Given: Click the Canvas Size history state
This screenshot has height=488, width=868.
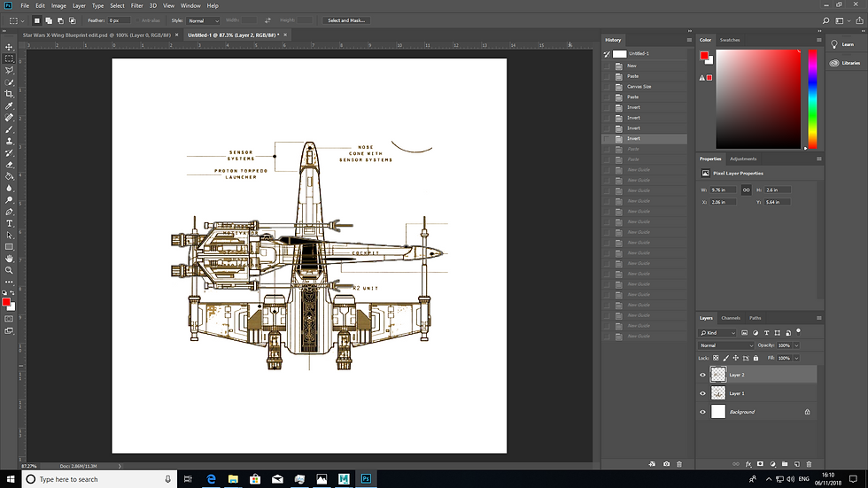Looking at the screenshot, I should point(645,86).
